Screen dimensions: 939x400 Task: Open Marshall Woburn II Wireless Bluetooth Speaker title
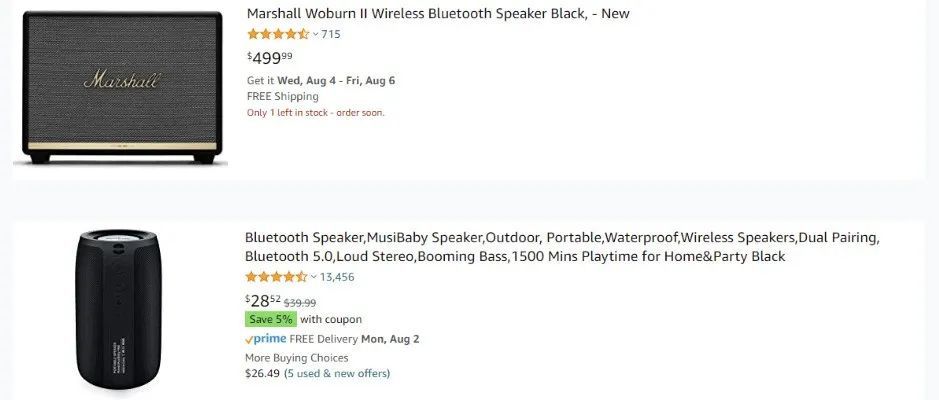438,14
